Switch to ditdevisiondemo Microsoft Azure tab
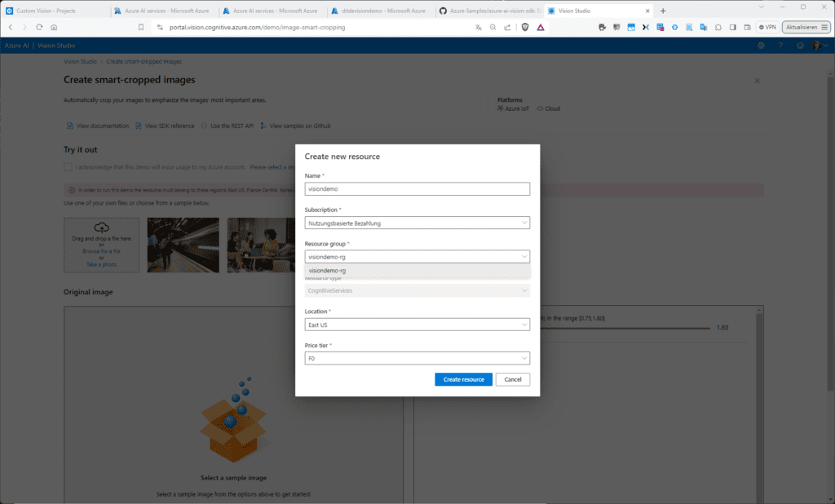Image resolution: width=835 pixels, height=504 pixels. click(x=383, y=11)
